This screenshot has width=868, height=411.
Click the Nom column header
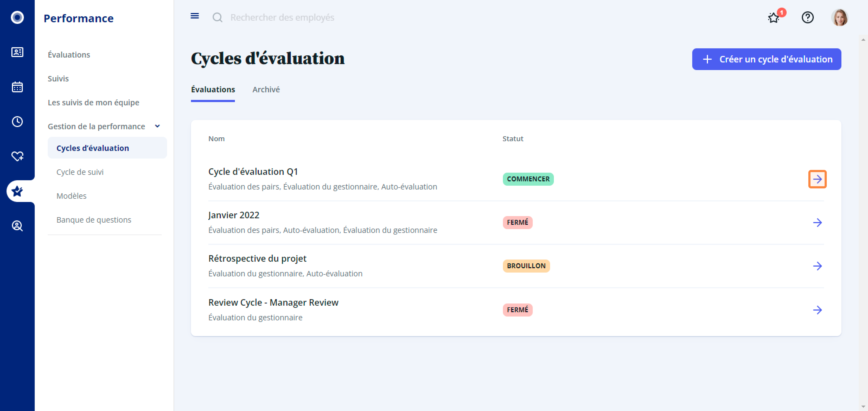point(216,139)
